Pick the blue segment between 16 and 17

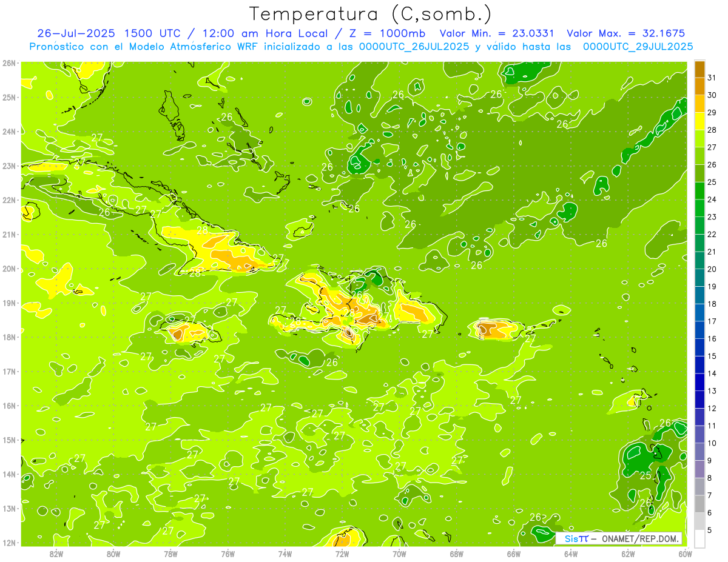[699, 330]
